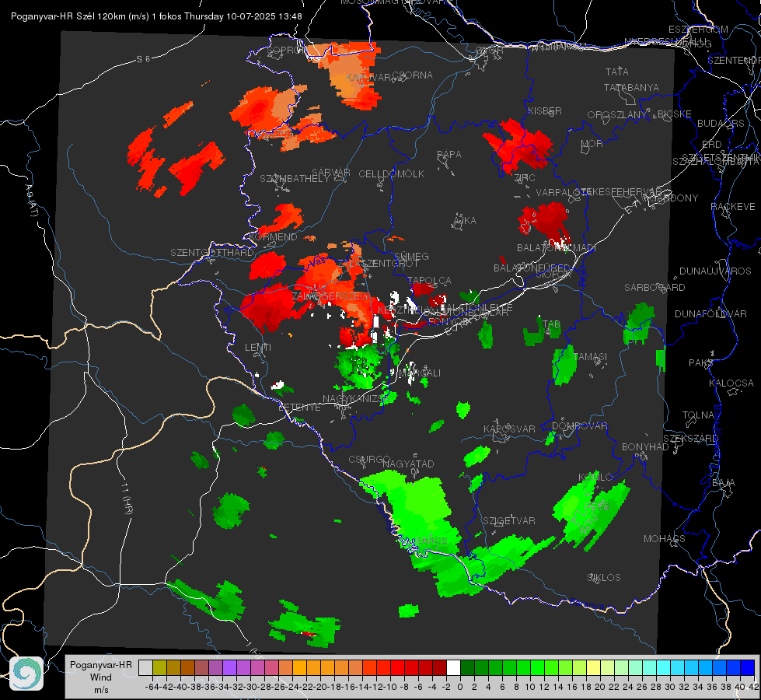Screen dimensions: 761x700
Task: Click the TAPOLCA city label
Action: point(429,281)
